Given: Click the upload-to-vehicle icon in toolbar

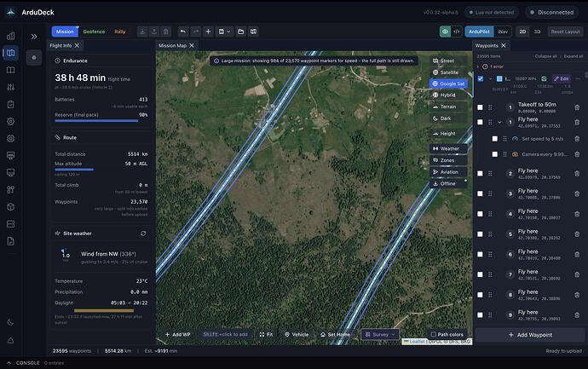Looking at the screenshot, I should [x=154, y=32].
